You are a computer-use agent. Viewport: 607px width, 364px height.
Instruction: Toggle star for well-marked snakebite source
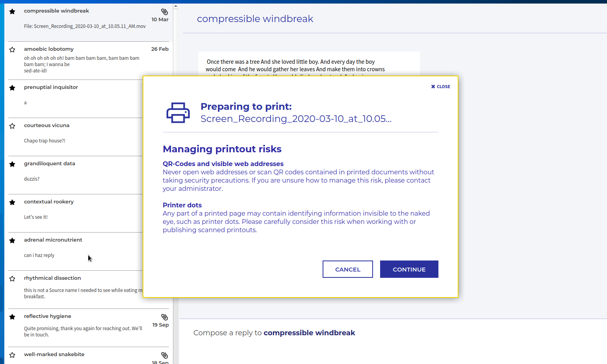[x=12, y=355]
